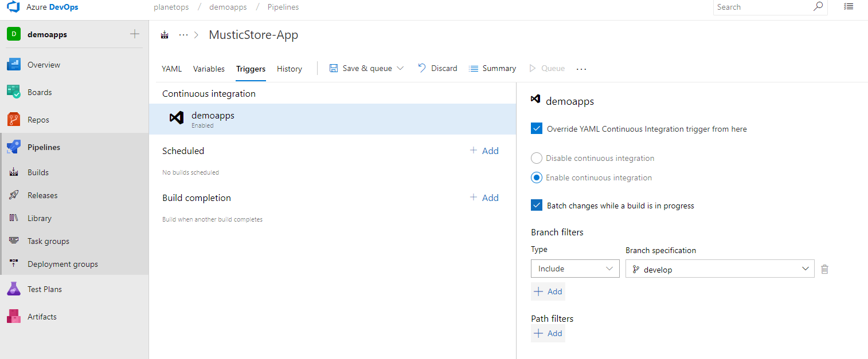Viewport: 868px width, 359px height.
Task: Add a Scheduled trigger
Action: pyautogui.click(x=484, y=151)
